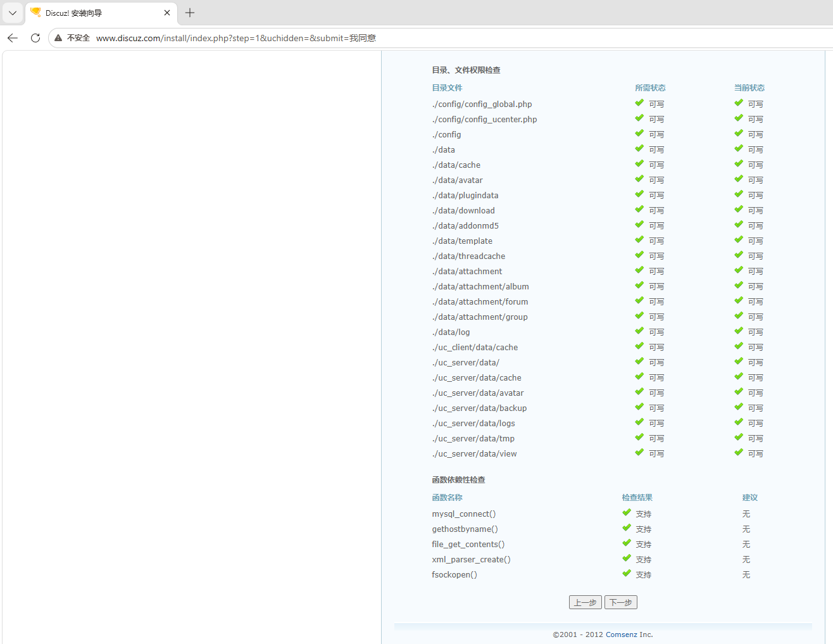Click the gethostbyname() support checkmark
This screenshot has height=644, width=833.
[627, 528]
